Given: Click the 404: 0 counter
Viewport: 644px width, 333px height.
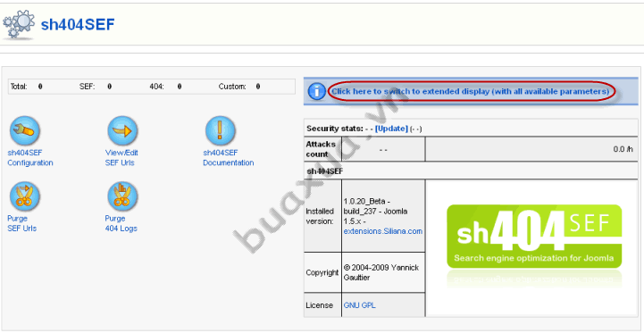Looking at the screenshot, I should point(165,87).
